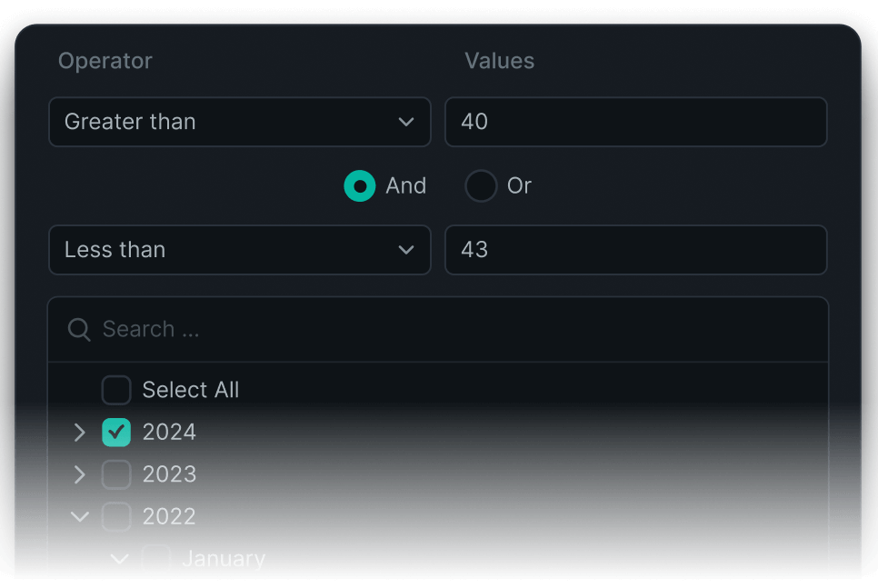Check the Select All checkbox
Image resolution: width=878 pixels, height=588 pixels.
[116, 390]
